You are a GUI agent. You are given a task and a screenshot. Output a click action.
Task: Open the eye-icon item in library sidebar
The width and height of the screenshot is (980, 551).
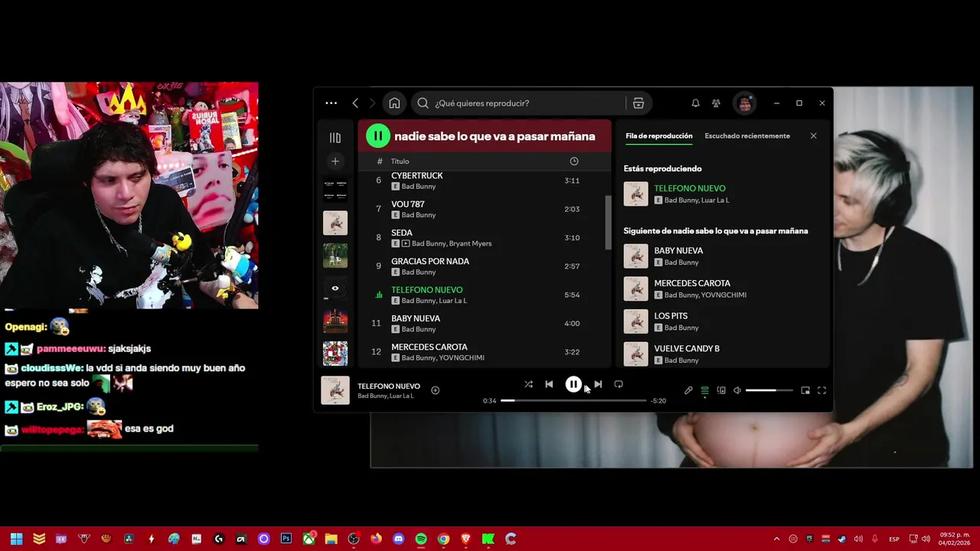[335, 289]
